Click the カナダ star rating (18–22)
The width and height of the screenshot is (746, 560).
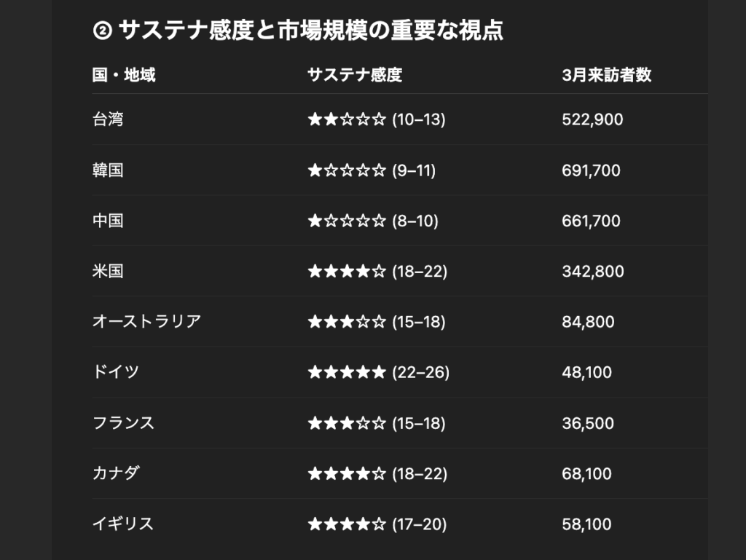click(x=377, y=473)
